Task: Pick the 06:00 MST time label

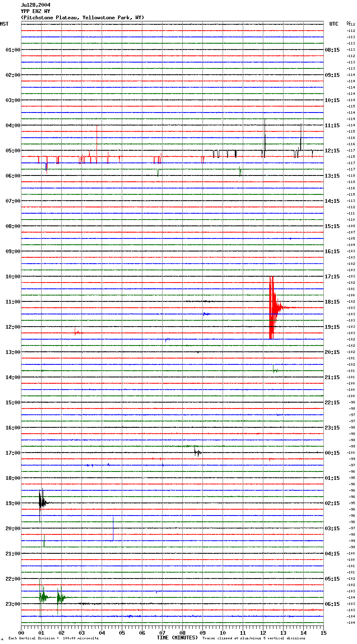Action: pyautogui.click(x=13, y=176)
